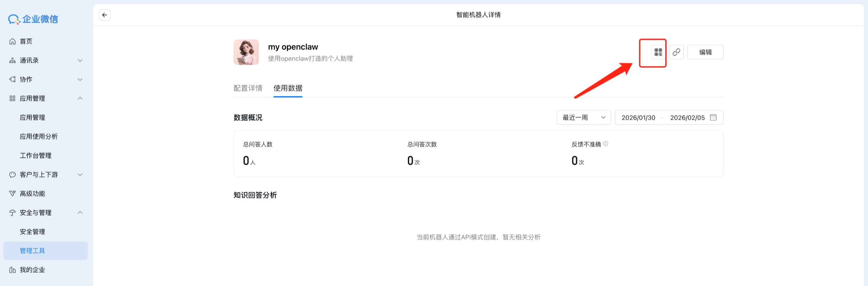Click the back arrow button
Viewport: 868px width, 286px height.
(105, 15)
